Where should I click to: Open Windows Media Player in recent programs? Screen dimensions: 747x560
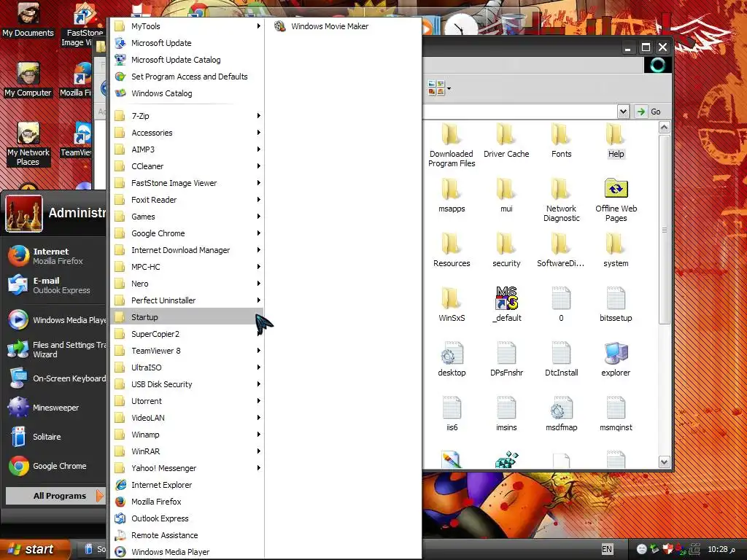pos(54,320)
